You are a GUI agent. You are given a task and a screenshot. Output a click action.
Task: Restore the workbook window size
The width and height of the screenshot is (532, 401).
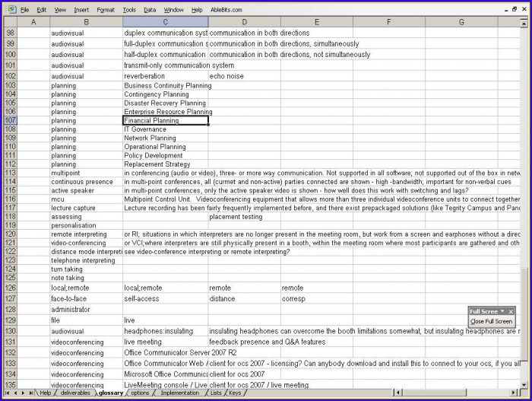(x=515, y=10)
